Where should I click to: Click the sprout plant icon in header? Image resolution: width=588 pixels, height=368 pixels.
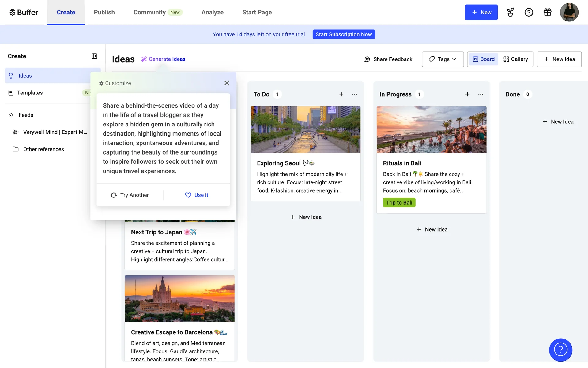pyautogui.click(x=510, y=12)
